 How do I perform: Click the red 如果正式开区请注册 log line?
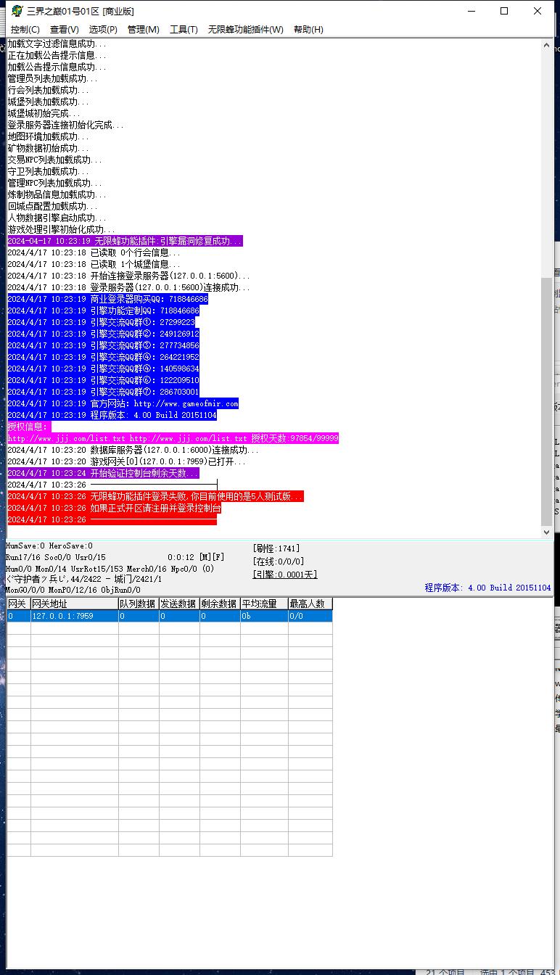(x=114, y=508)
